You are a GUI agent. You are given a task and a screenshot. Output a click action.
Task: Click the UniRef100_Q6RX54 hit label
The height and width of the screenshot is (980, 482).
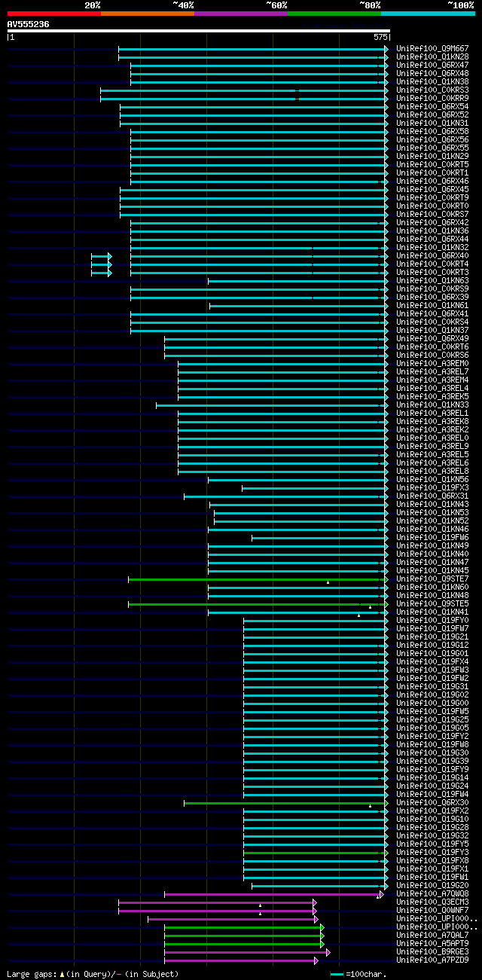tap(432, 107)
